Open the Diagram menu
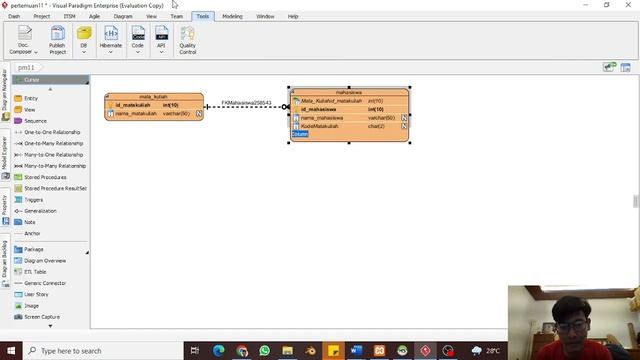 [123, 16]
